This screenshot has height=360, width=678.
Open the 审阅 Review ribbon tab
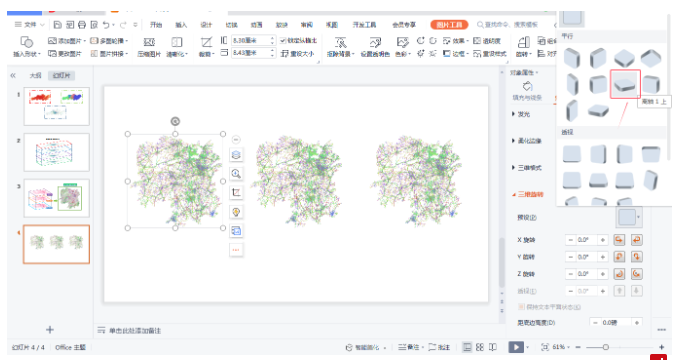coord(307,25)
